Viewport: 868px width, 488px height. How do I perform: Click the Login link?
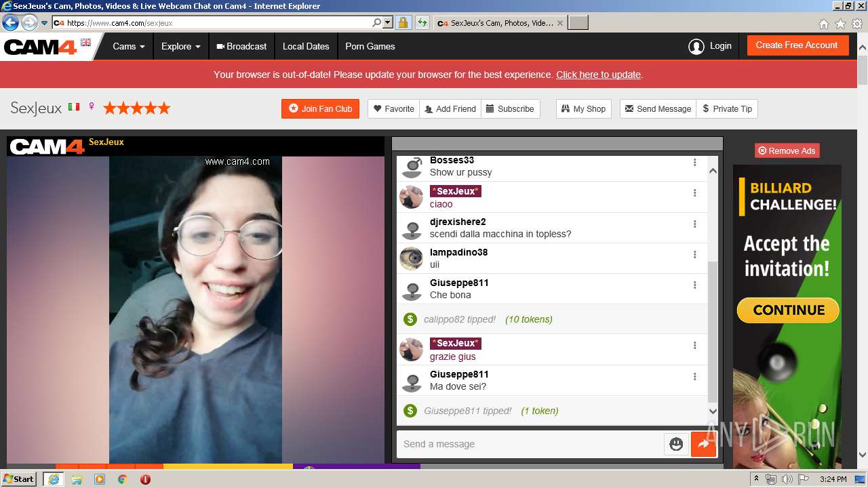click(x=710, y=46)
